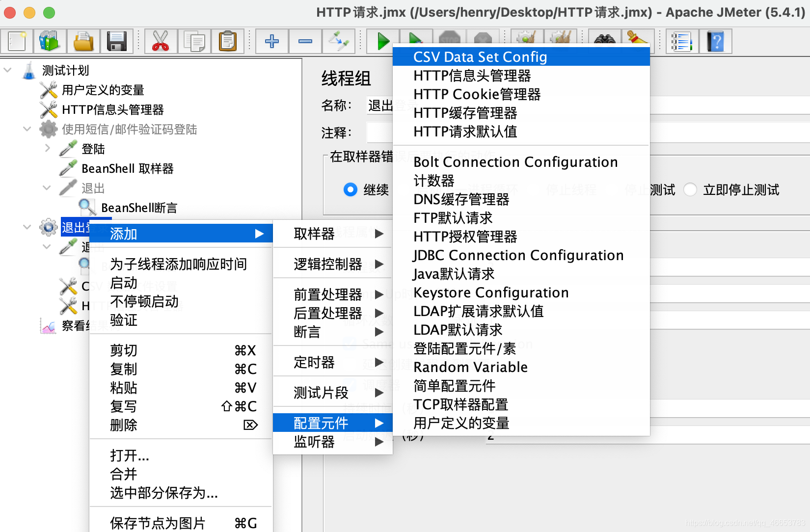Choose TCP取样器配置 entry

pos(521,404)
